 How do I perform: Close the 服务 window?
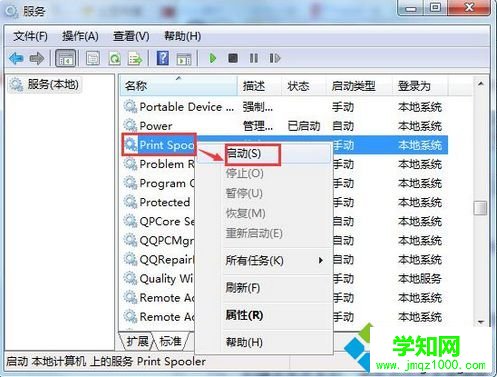click(469, 8)
